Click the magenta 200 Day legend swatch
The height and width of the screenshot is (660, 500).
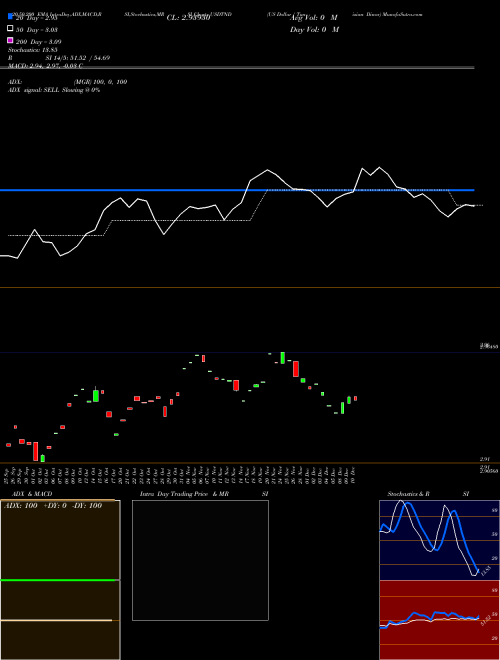[x=10, y=40]
